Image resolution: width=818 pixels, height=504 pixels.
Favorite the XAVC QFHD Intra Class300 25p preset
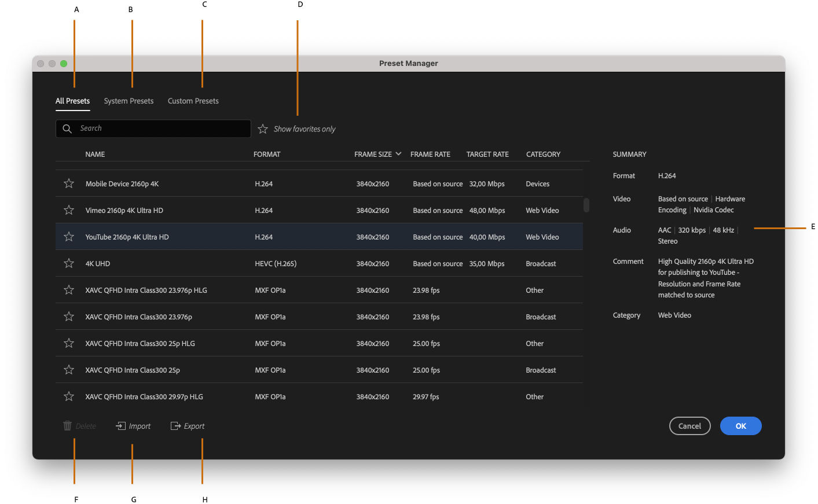(x=68, y=370)
